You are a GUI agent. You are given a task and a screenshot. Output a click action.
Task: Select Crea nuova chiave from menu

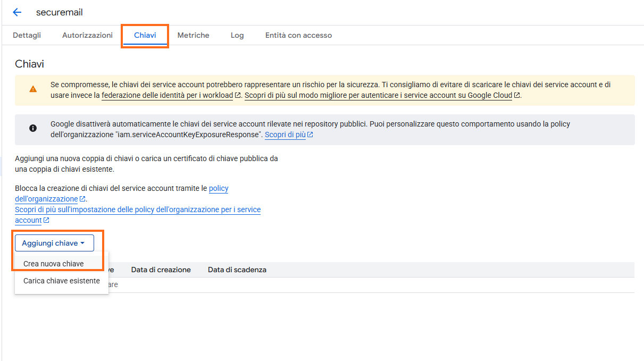54,264
